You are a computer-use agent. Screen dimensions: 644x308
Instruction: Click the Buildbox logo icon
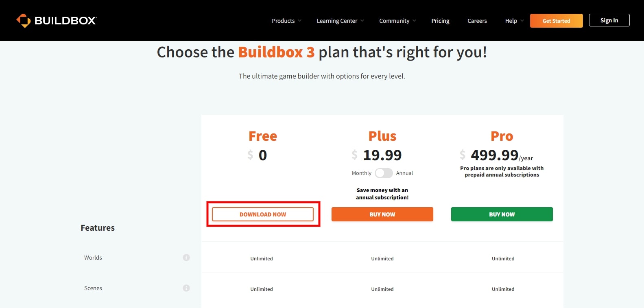(x=23, y=20)
